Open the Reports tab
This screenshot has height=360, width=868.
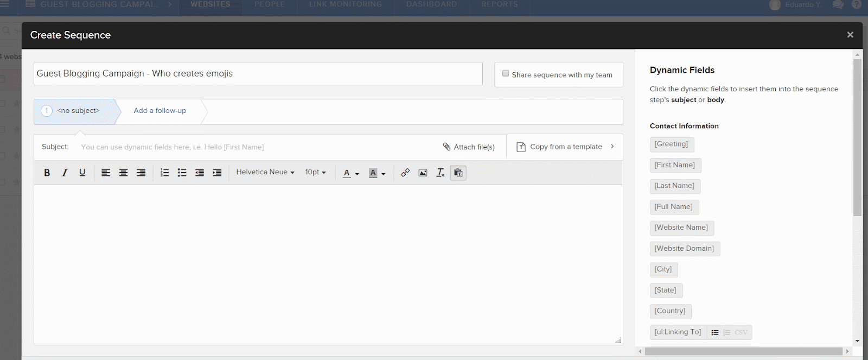click(x=500, y=4)
